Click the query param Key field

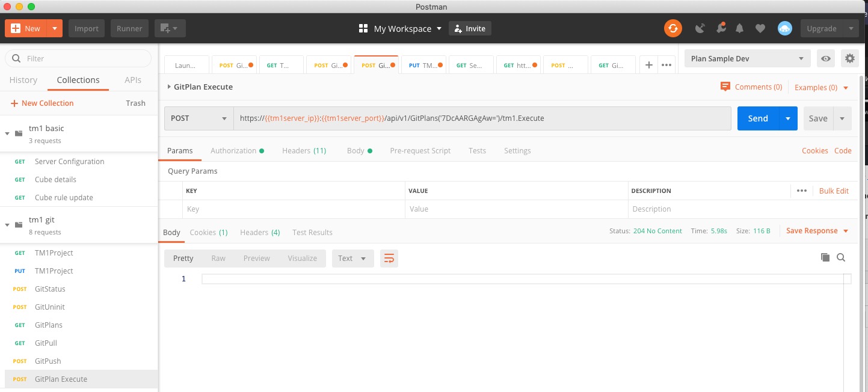click(x=294, y=209)
